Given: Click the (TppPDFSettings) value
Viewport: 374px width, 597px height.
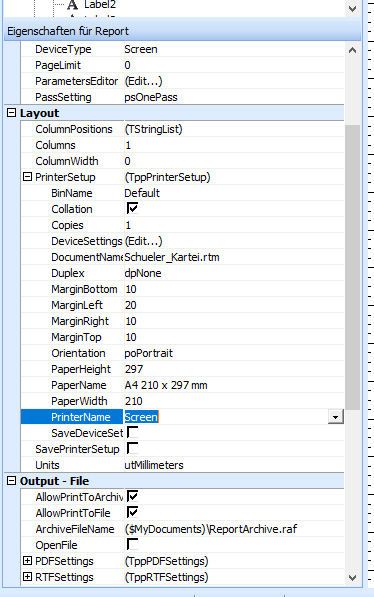Looking at the screenshot, I should 166,561.
